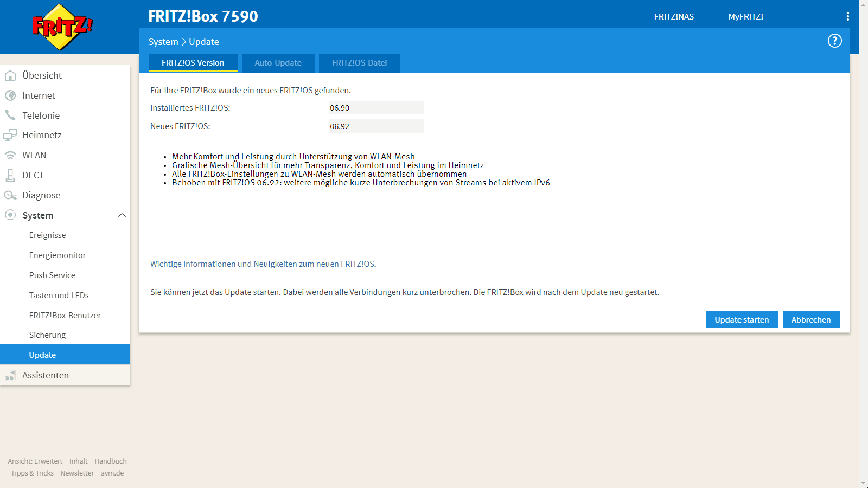
Task: Open the Inhalt footer link
Action: 79,461
